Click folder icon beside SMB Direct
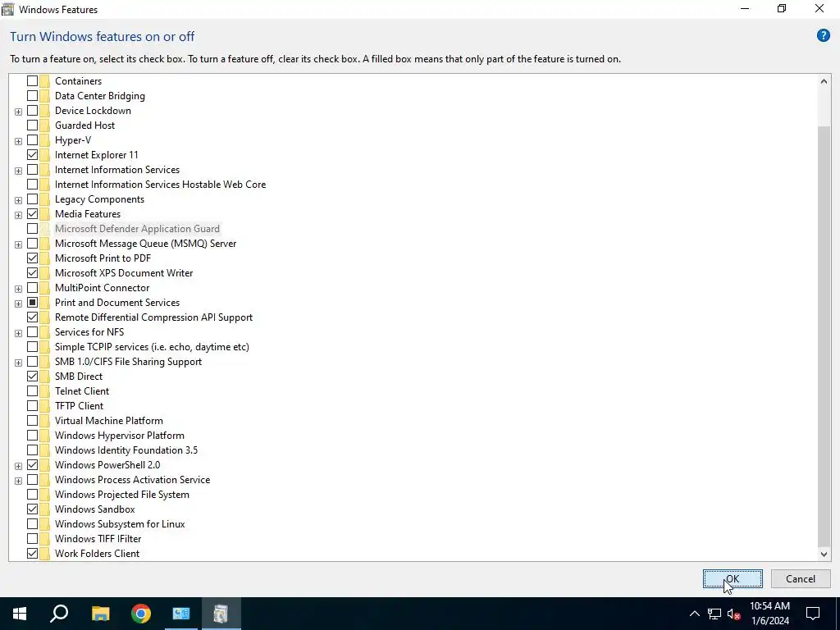This screenshot has width=840, height=630. (44, 376)
